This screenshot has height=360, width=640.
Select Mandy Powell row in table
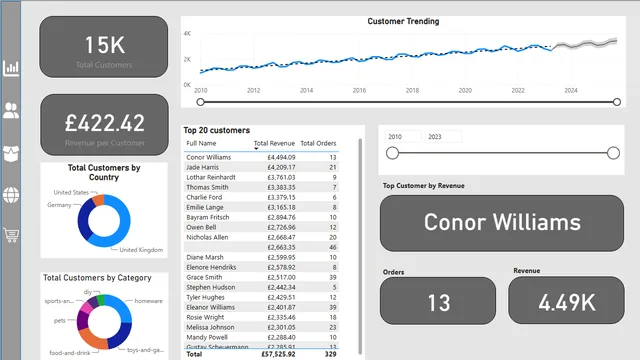tap(261, 337)
